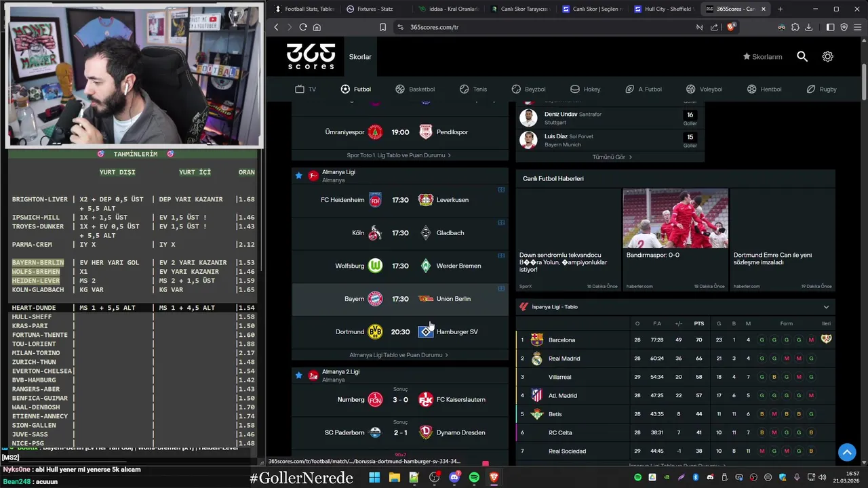Select the Basketbol sport category
Viewport: 868px width, 488px height.
coord(415,89)
